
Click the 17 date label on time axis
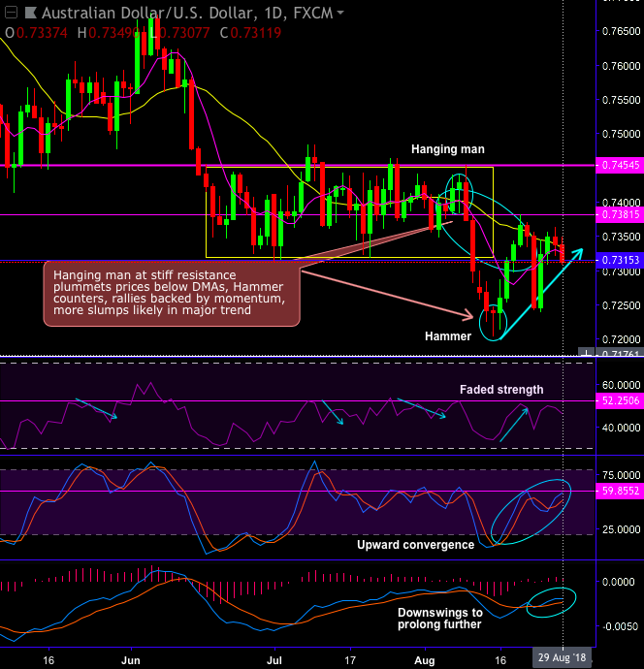pyautogui.click(x=350, y=660)
